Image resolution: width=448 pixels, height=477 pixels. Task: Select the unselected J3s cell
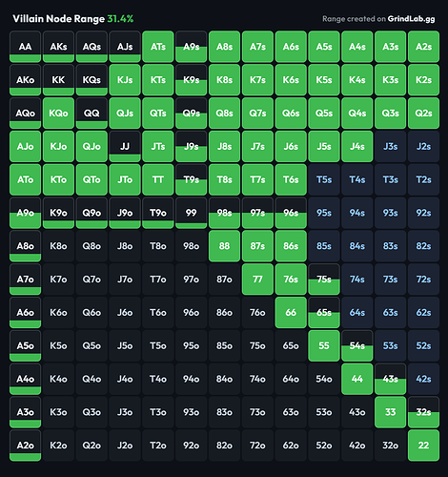(x=390, y=146)
